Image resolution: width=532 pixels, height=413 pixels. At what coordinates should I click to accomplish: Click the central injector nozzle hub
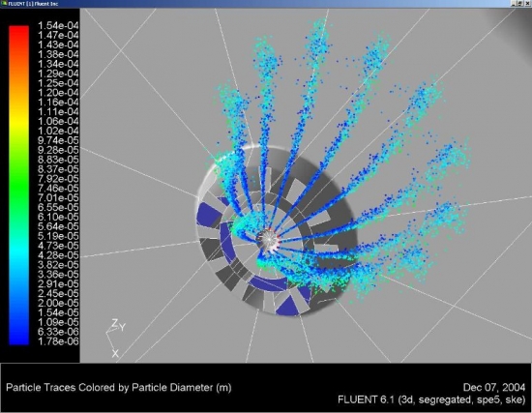point(269,240)
